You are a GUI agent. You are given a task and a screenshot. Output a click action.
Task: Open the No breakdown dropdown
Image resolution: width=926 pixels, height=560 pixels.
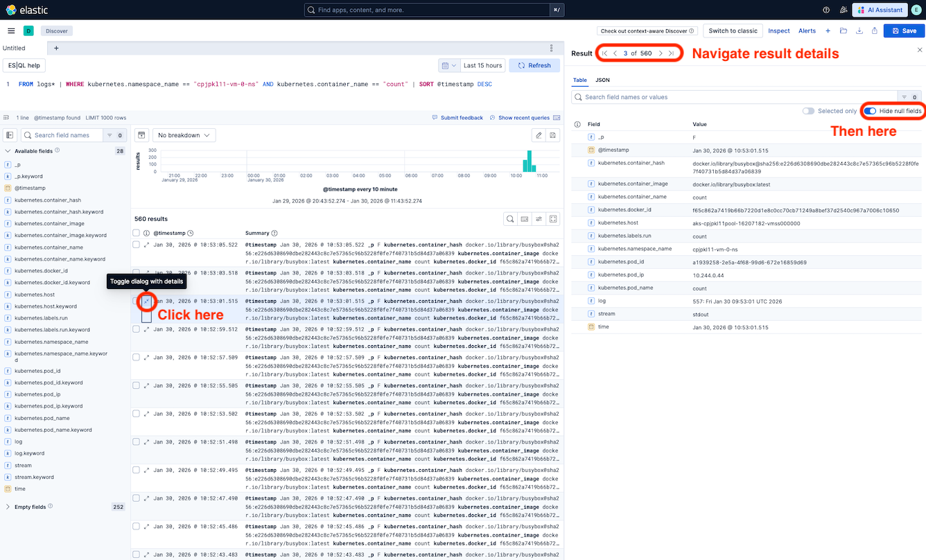(x=184, y=135)
